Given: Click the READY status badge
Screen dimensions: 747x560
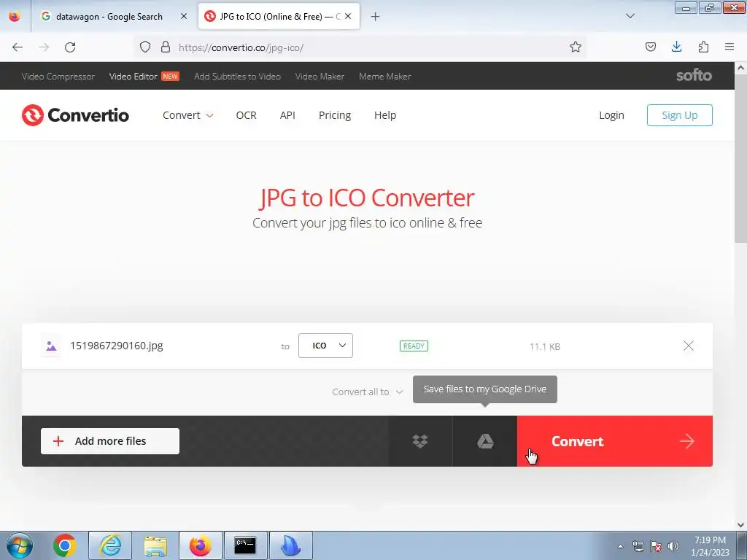Looking at the screenshot, I should click(414, 346).
